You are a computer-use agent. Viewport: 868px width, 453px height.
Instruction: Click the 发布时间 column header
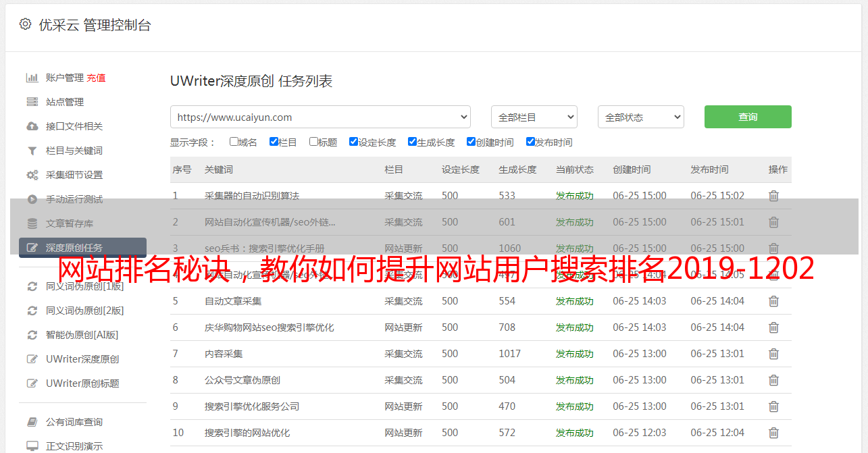pos(709,169)
